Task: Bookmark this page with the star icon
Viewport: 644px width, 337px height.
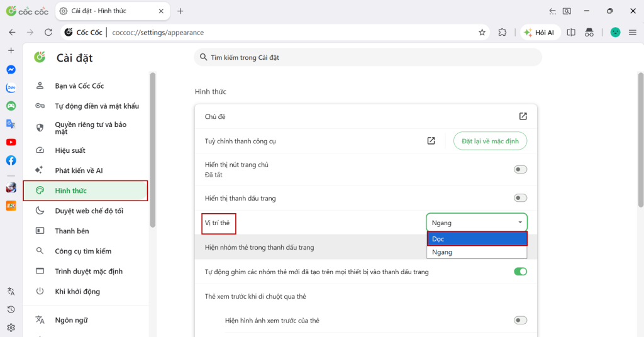Action: pos(482,33)
